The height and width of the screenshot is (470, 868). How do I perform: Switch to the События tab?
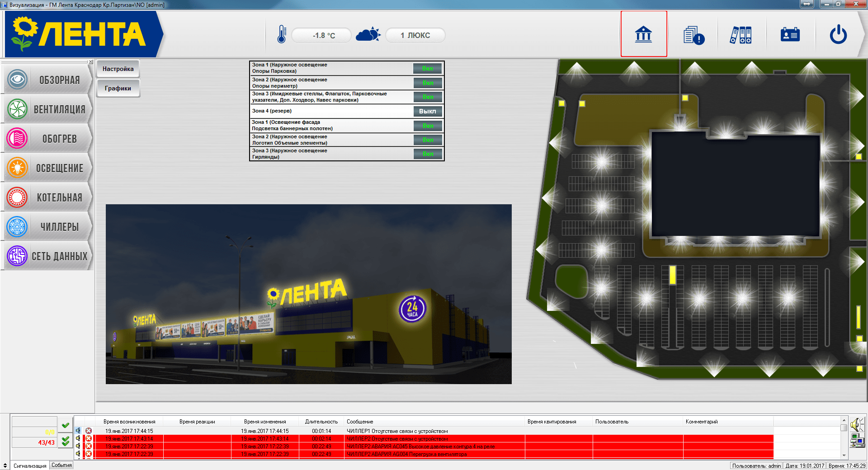[x=61, y=465]
